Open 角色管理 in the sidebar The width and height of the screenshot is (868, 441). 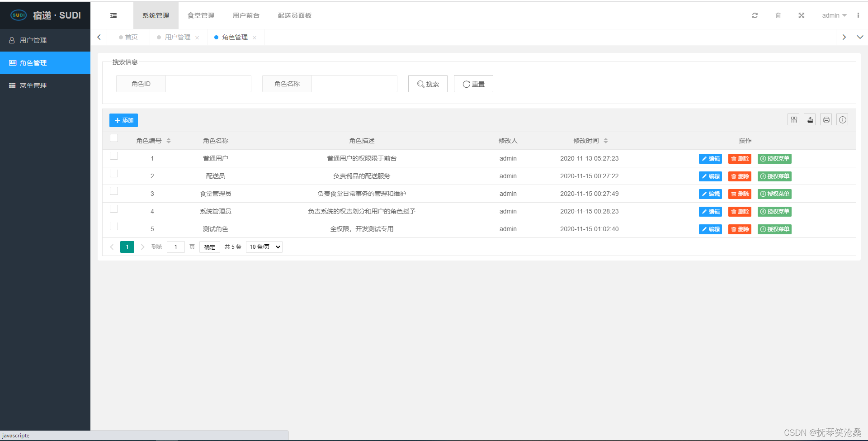[x=45, y=63]
